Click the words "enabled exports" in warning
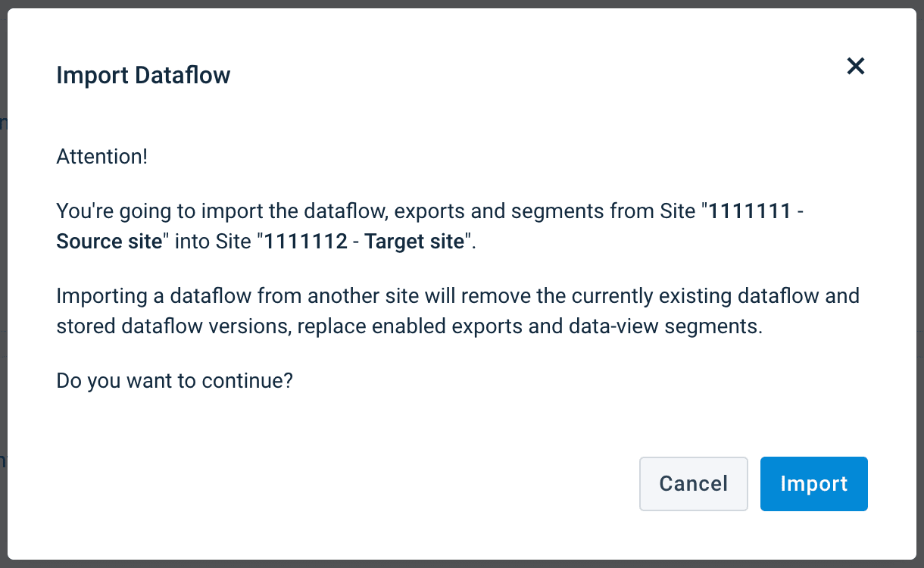Viewport: 924px width, 568px height. (445, 326)
